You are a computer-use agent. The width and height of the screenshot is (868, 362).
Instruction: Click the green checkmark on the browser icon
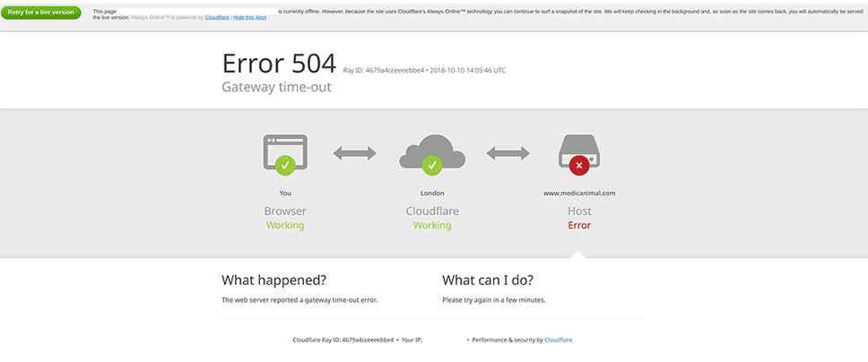pyautogui.click(x=285, y=165)
